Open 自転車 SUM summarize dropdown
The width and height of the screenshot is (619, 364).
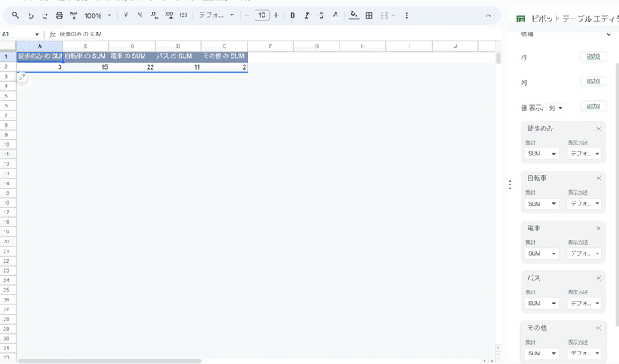(542, 204)
